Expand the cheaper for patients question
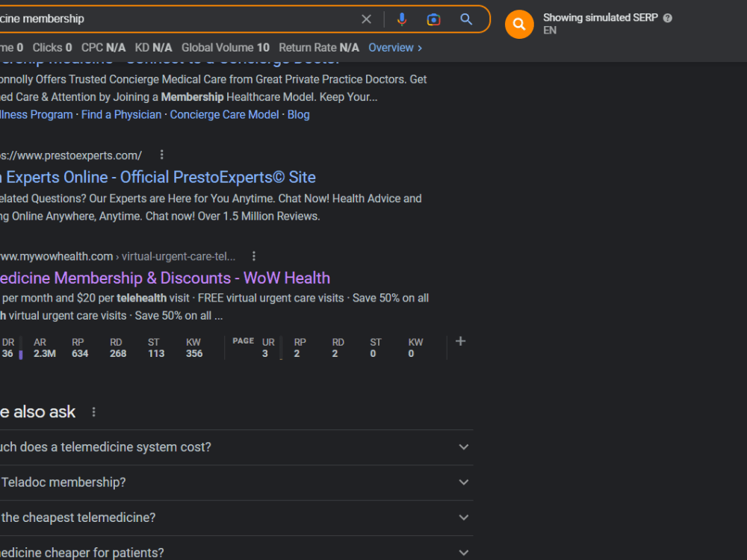 (x=236, y=549)
